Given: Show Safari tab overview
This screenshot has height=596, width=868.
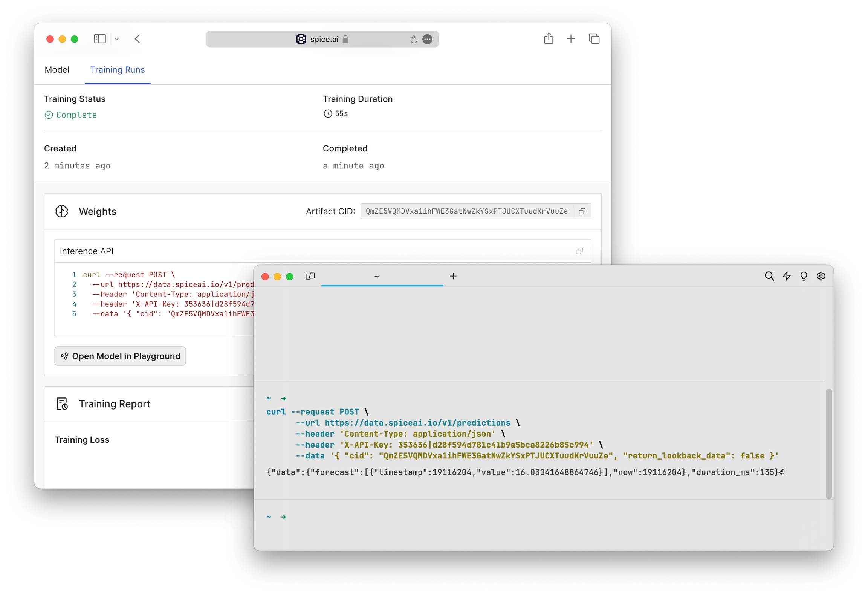Looking at the screenshot, I should [594, 39].
